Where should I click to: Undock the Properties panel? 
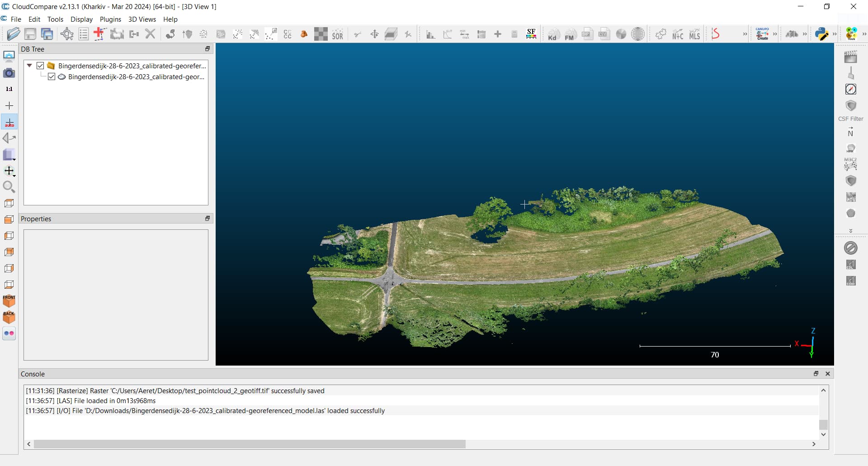click(208, 219)
